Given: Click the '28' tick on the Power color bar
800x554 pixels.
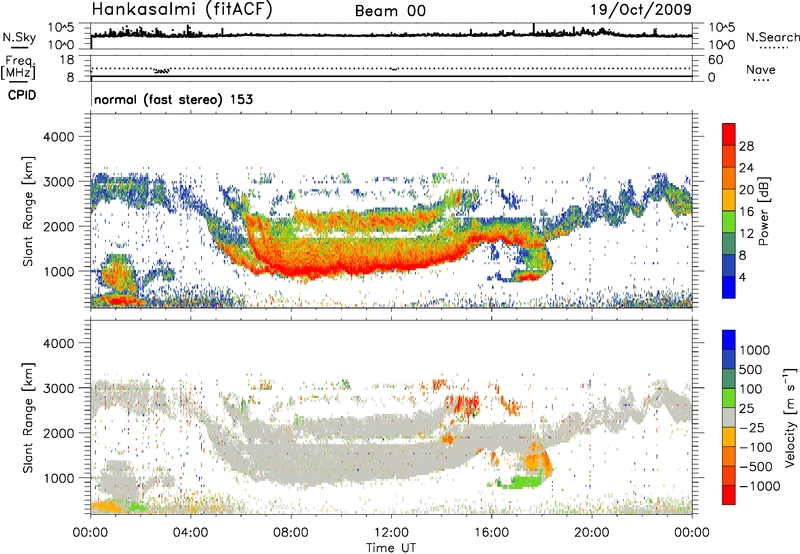Looking at the screenshot, I should [746, 146].
